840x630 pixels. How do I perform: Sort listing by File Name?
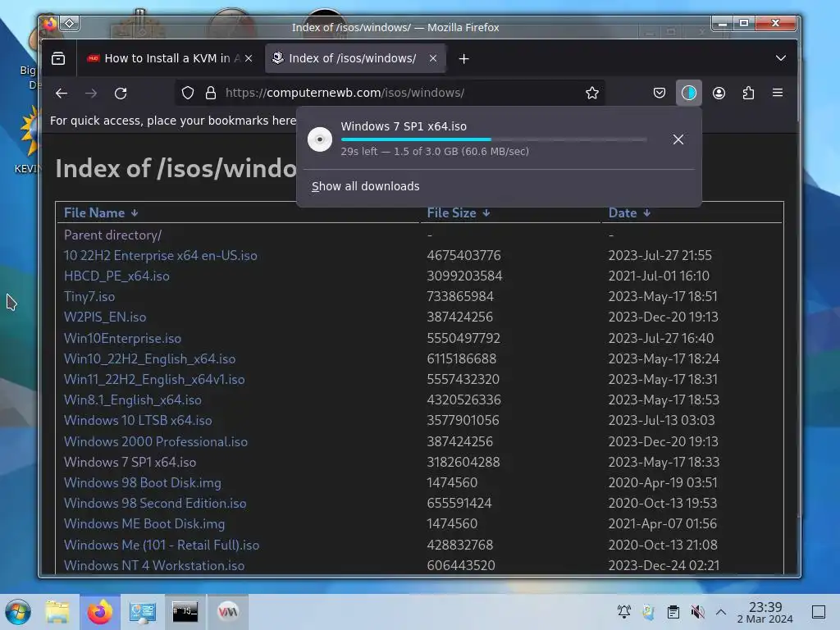(101, 212)
